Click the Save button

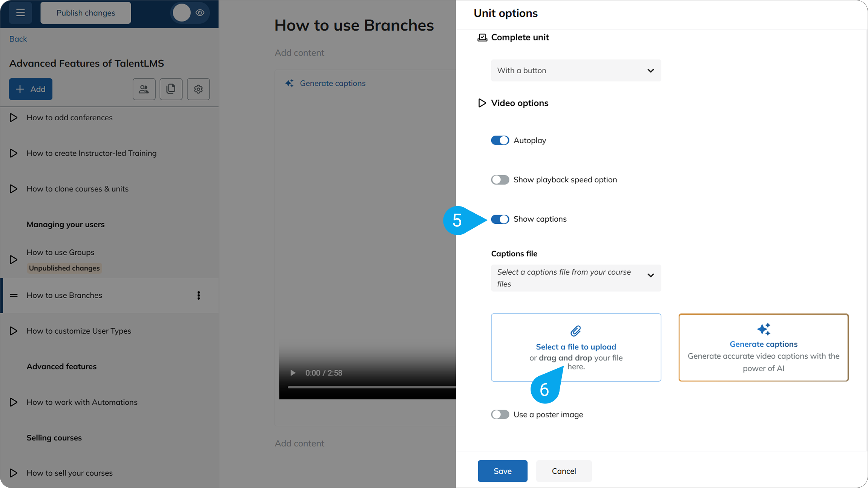[502, 471]
